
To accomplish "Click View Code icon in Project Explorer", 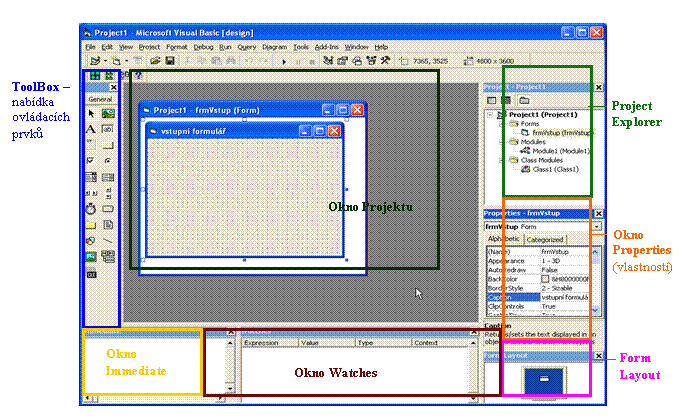I will point(492,100).
